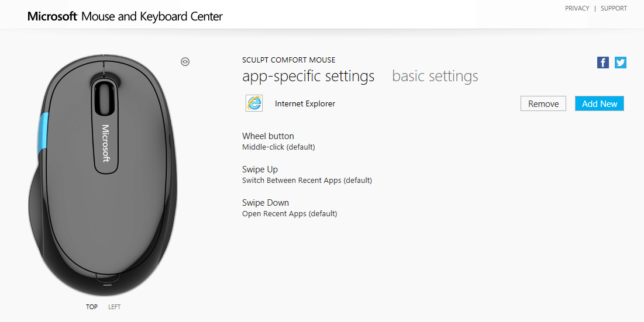Switch to the basic settings tab
Image resolution: width=644 pixels, height=322 pixels.
[x=435, y=77]
